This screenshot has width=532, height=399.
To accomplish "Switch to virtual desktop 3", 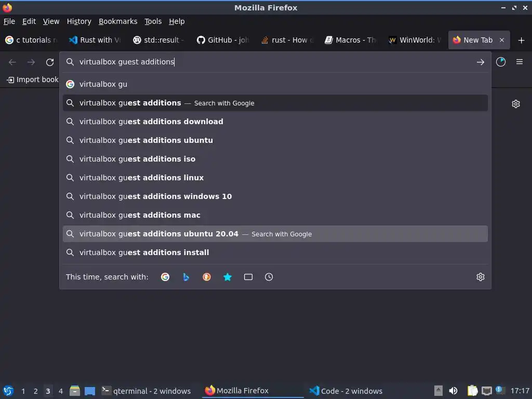I will pyautogui.click(x=48, y=391).
